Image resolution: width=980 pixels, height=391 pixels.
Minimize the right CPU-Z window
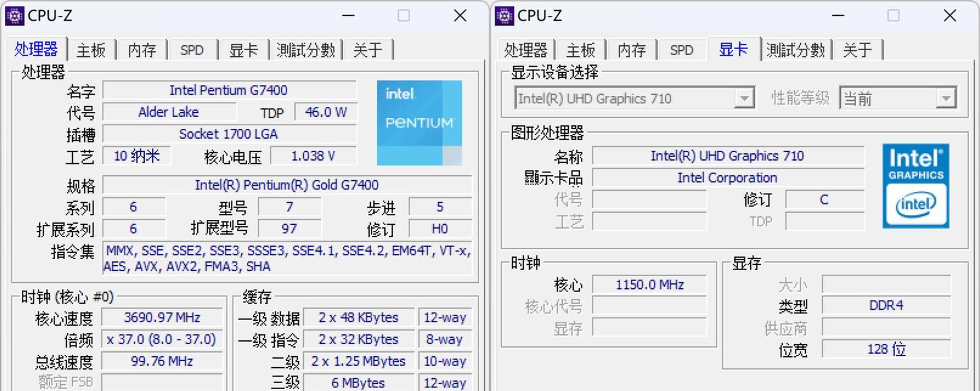click(x=838, y=15)
